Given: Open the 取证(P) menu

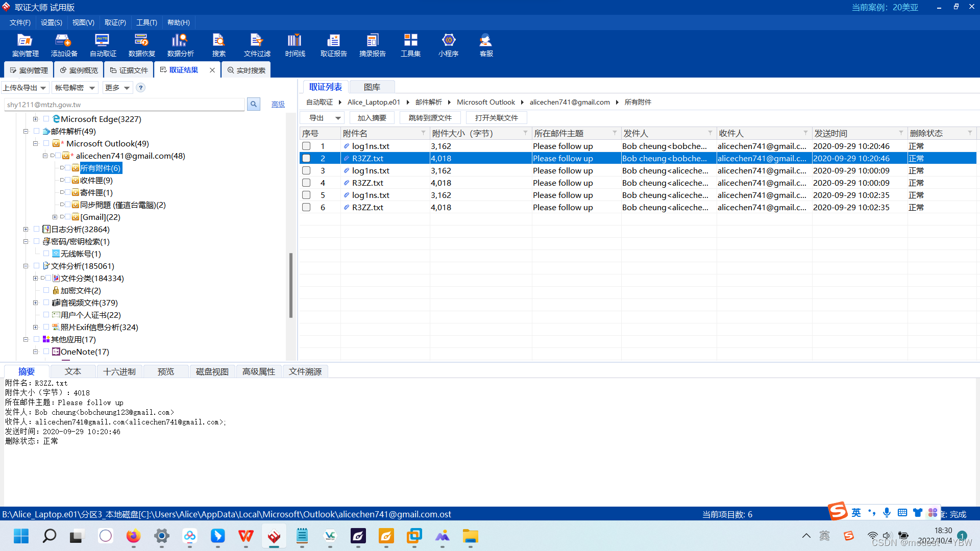Looking at the screenshot, I should pyautogui.click(x=115, y=22).
